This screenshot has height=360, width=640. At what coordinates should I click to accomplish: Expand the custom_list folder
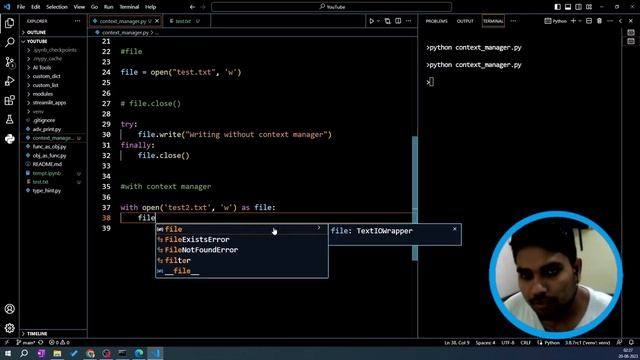pos(45,85)
